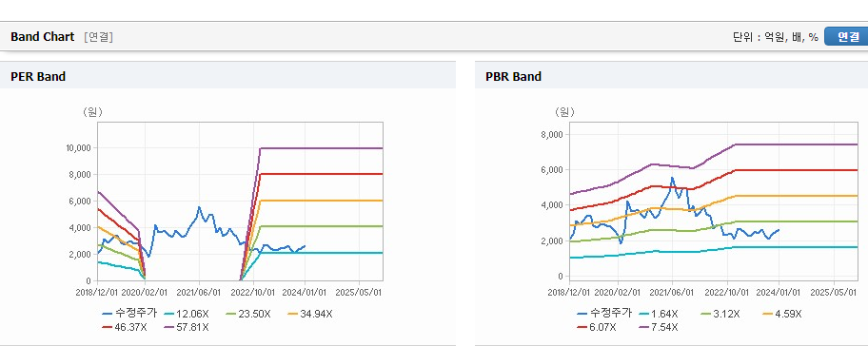This screenshot has width=868, height=346.
Task: Click the PBR Band panel title
Action: pos(513,77)
